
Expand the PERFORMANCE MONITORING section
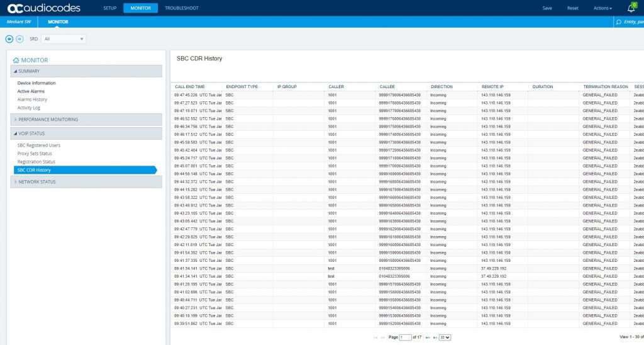[x=86, y=119]
